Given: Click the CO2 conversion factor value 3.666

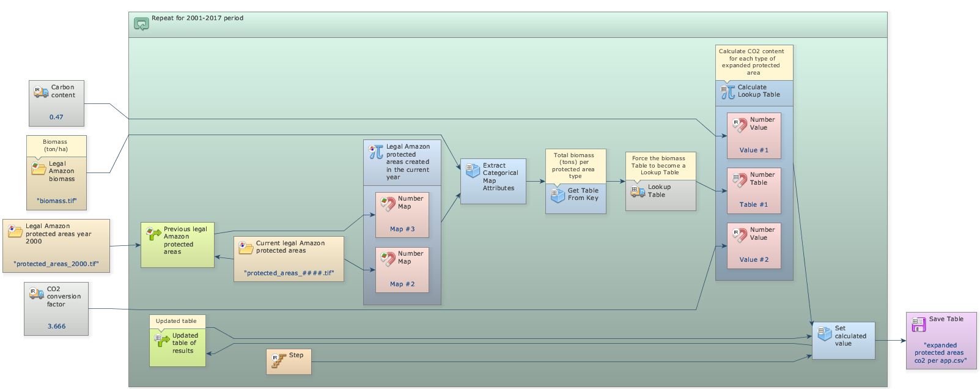Looking at the screenshot, I should click(x=56, y=327).
